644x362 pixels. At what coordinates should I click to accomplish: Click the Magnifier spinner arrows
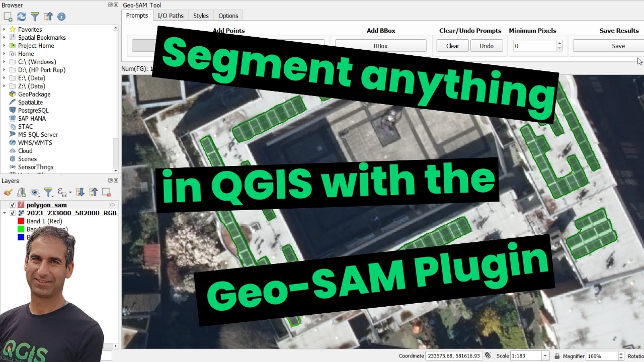coord(621,356)
